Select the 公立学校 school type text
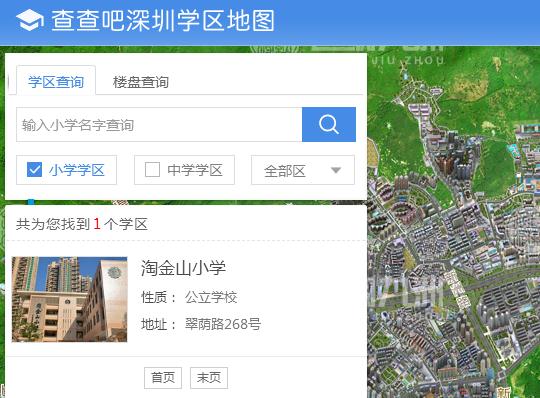This screenshot has height=398, width=540. 211,297
